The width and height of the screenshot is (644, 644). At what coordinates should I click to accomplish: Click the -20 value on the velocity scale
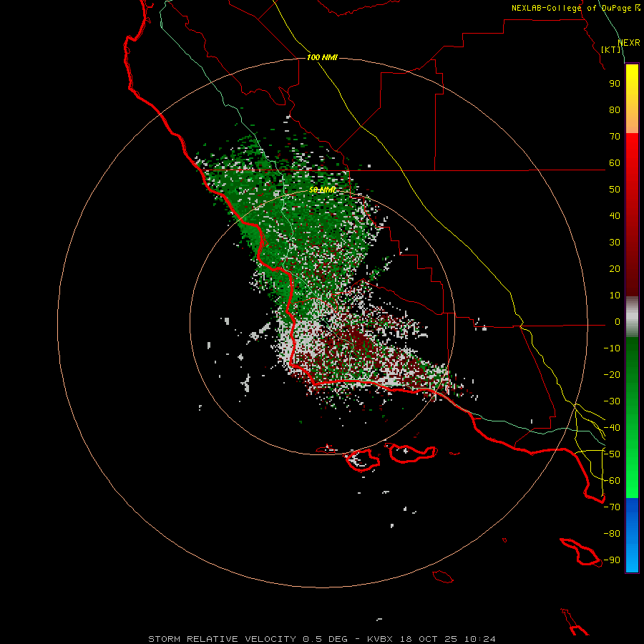tap(612, 374)
